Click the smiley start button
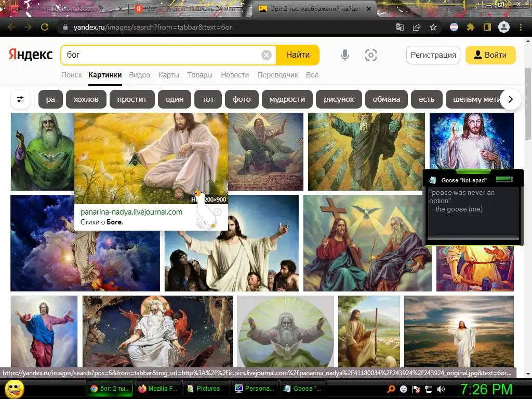Viewport: 532px width, 399px height. [14, 389]
